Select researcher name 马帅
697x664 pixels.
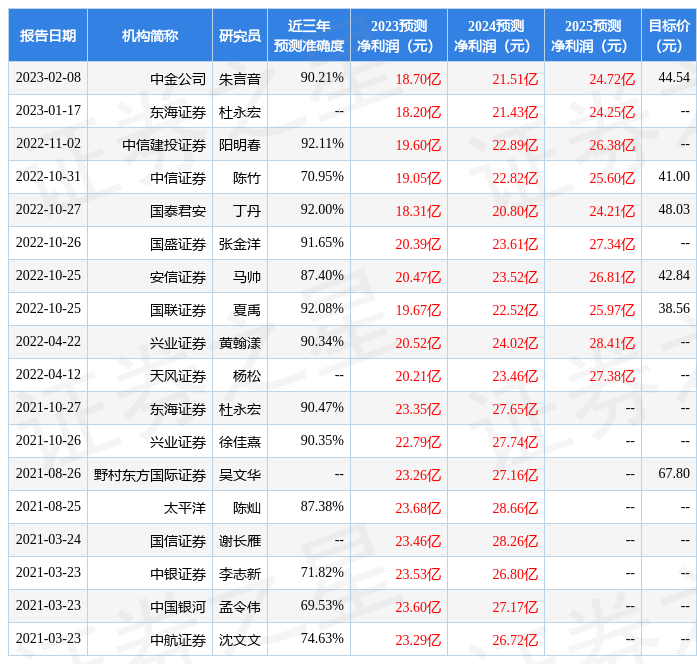coord(247,277)
